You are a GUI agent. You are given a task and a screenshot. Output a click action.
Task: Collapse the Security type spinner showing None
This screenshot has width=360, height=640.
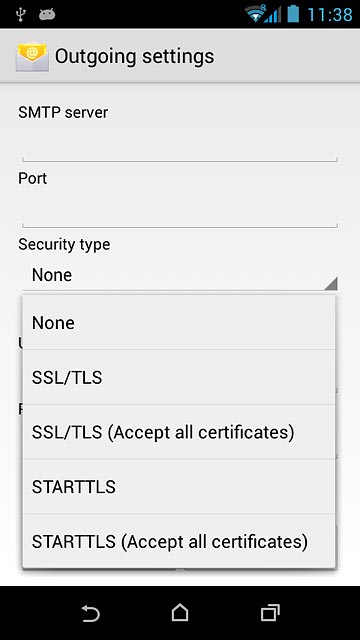click(180, 275)
